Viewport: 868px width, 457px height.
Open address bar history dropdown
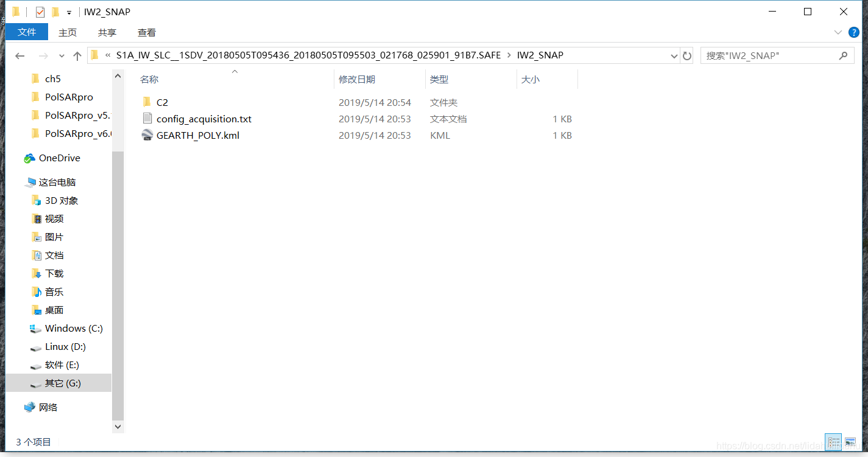[x=674, y=55]
